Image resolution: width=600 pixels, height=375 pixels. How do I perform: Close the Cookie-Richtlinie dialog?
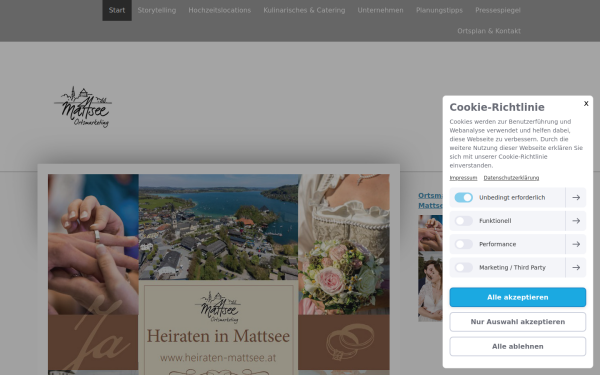(586, 104)
